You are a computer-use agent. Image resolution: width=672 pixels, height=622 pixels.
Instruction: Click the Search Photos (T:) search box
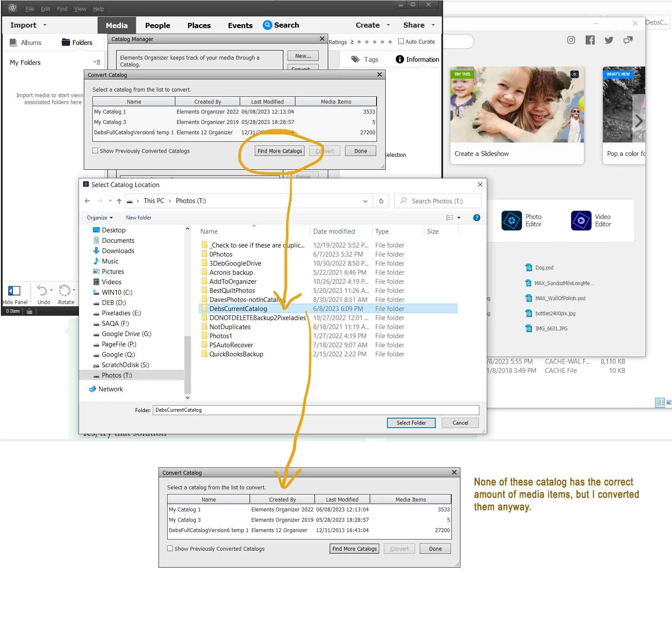(438, 201)
